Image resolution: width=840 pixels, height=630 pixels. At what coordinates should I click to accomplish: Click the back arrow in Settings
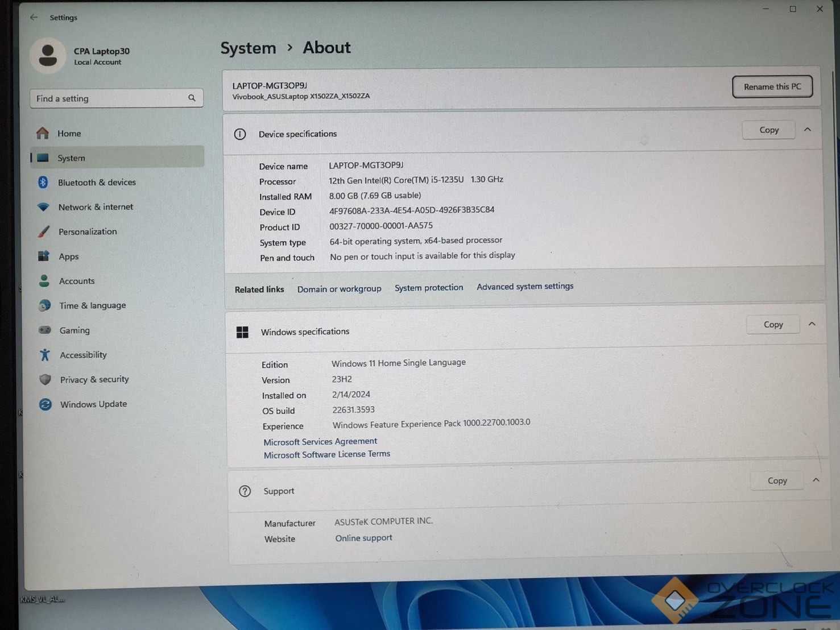pos(34,17)
